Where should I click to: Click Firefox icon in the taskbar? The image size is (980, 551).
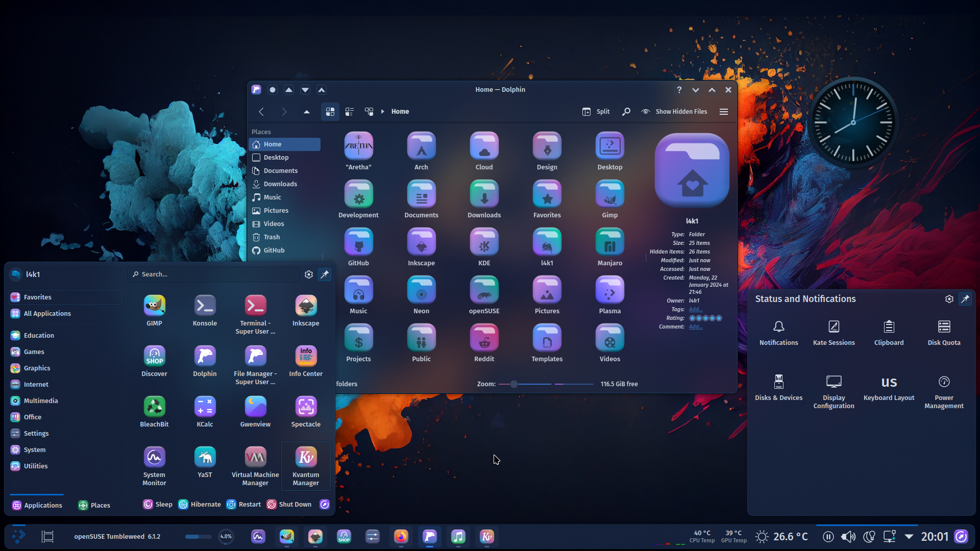tap(401, 537)
